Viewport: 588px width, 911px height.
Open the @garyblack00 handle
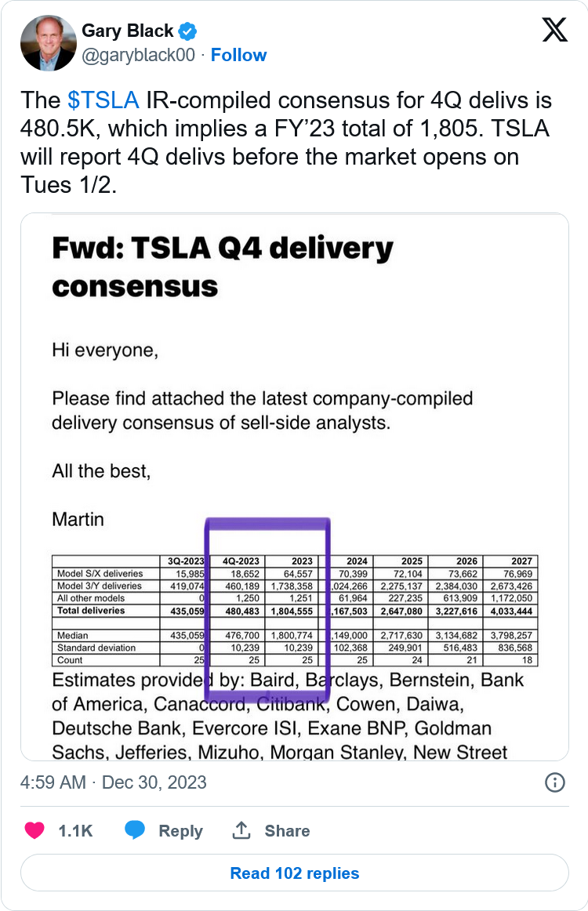tap(138, 55)
